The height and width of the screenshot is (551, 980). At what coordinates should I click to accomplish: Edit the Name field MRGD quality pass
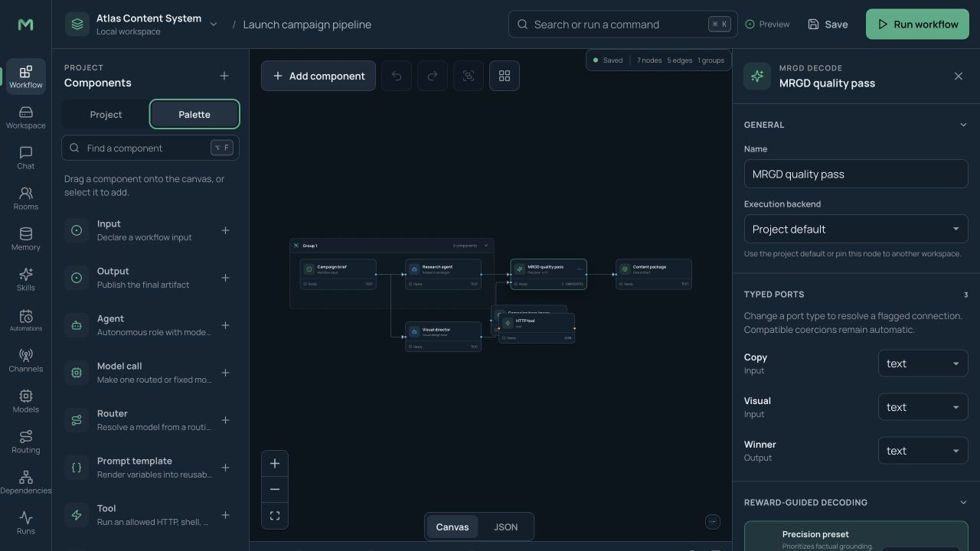click(x=856, y=174)
